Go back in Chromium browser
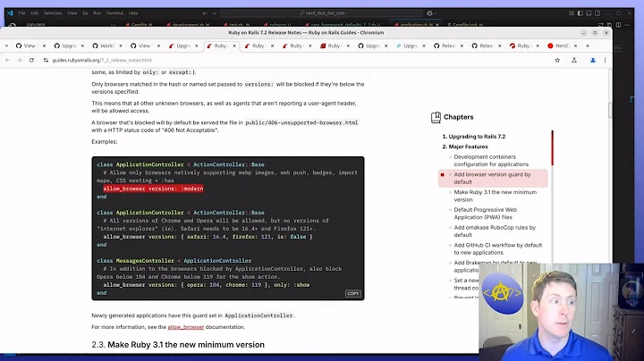The height and width of the screenshot is (361, 644). pyautogui.click(x=7, y=60)
